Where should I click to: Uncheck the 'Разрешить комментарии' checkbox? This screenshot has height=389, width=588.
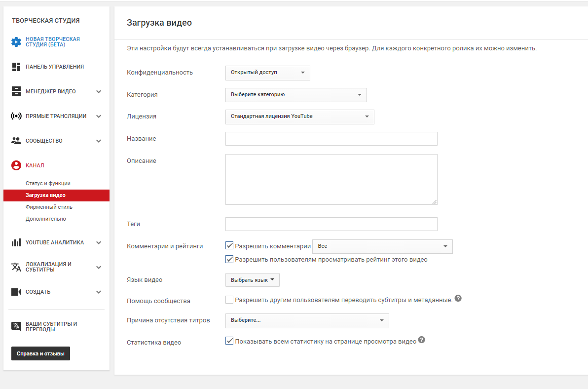point(229,245)
